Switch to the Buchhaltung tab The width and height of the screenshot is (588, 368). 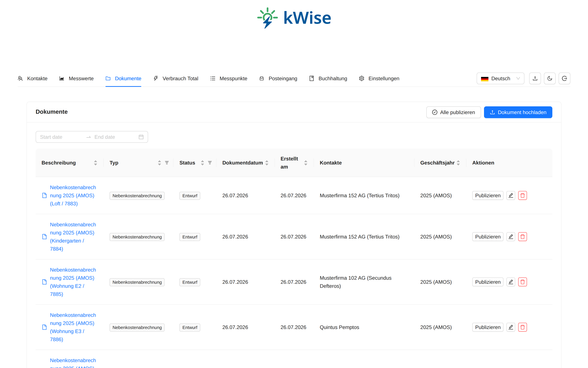(328, 78)
